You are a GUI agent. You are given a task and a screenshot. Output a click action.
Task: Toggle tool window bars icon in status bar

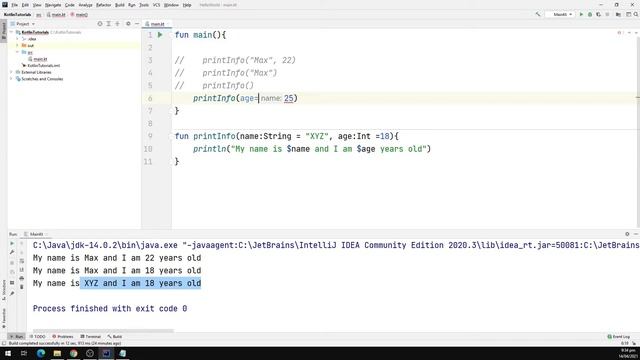[4, 343]
